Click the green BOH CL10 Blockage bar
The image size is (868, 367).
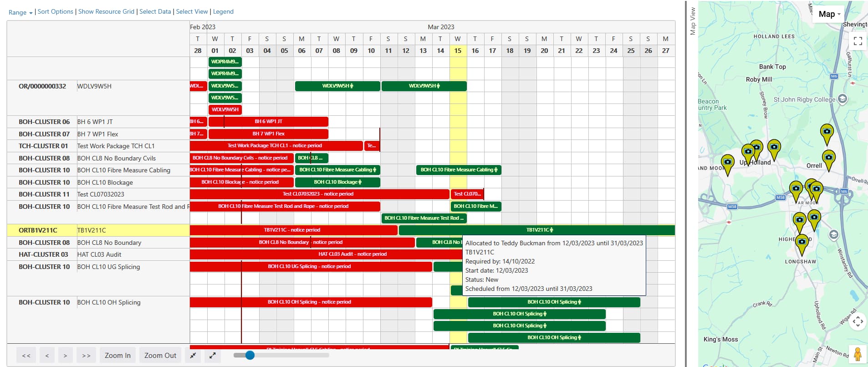[x=337, y=182]
